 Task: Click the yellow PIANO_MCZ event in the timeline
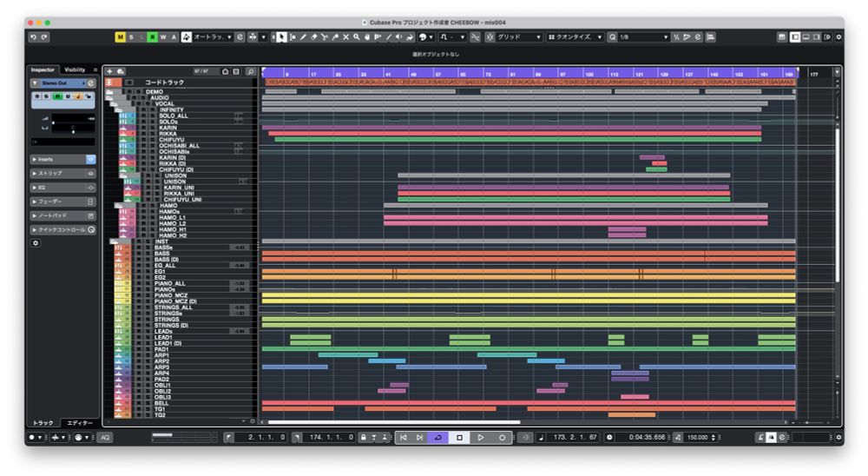pos(528,295)
